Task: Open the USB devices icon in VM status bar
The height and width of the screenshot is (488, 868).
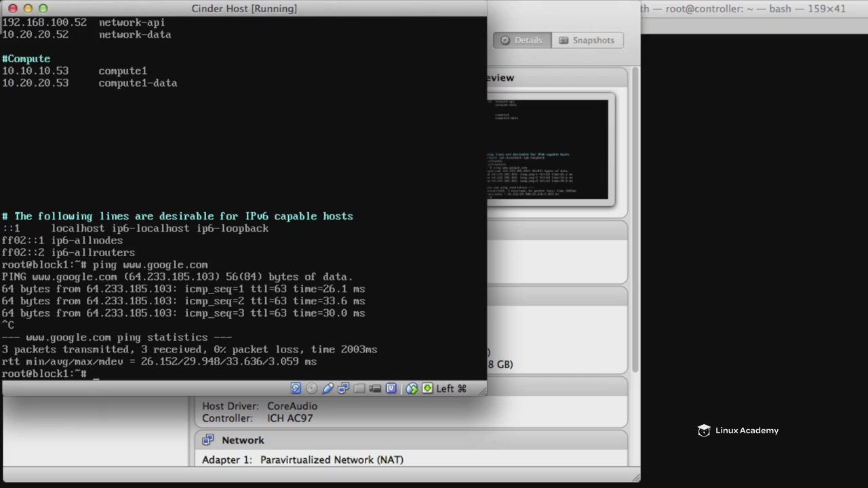Action: click(x=328, y=388)
